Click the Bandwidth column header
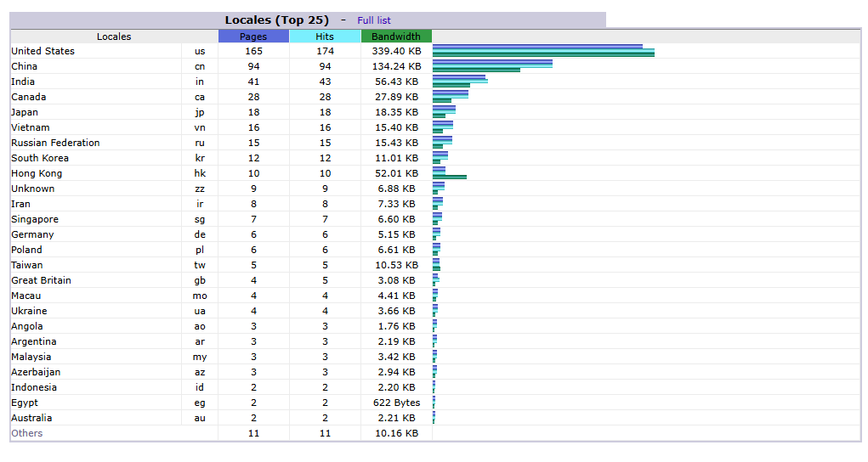This screenshot has width=868, height=462. (x=396, y=37)
